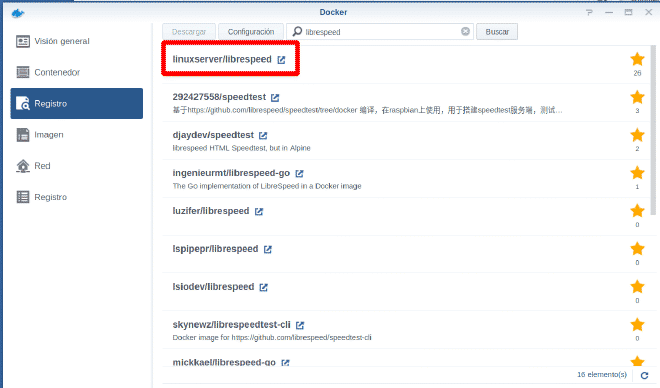Click the results list vertical scrollbar
This screenshot has height=388, width=660.
tap(653, 130)
